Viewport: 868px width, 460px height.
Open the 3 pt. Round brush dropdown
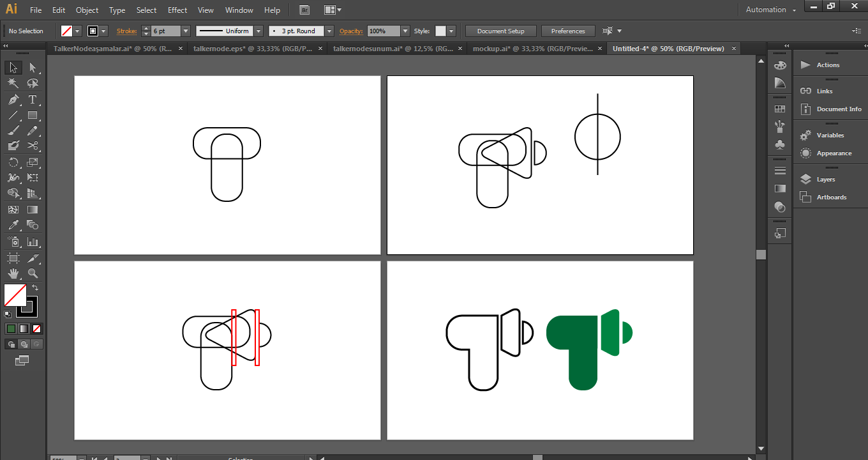(x=329, y=31)
